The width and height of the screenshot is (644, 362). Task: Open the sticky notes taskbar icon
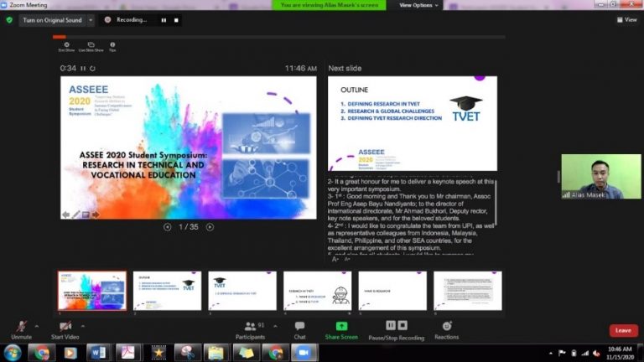click(x=246, y=353)
